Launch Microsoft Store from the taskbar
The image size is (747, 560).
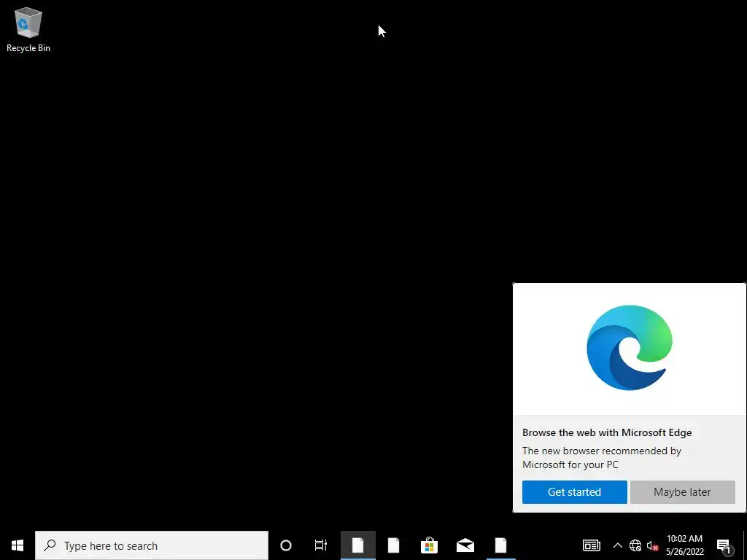coord(429,545)
